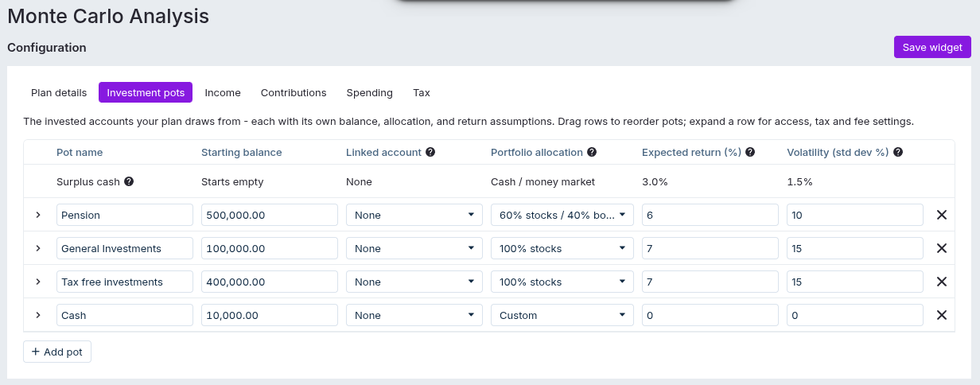Show Expected return help icon
Viewport: 980px width, 385px height.
tap(750, 152)
